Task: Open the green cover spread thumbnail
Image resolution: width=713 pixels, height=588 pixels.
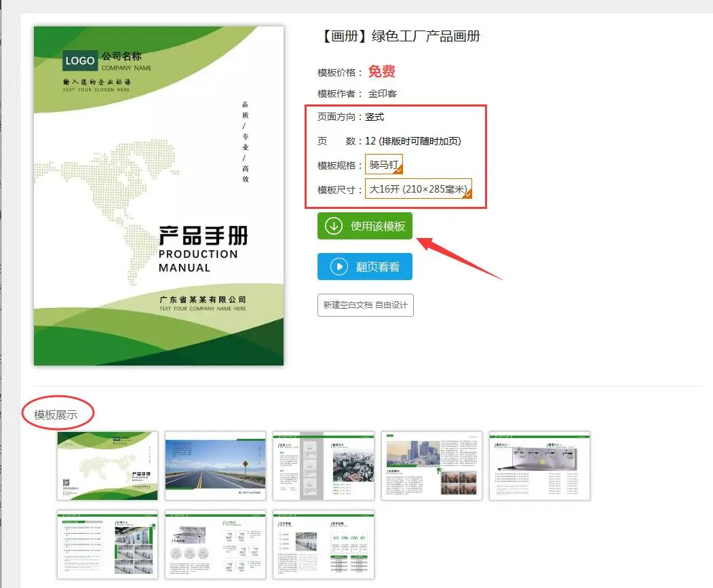Action: [x=107, y=466]
